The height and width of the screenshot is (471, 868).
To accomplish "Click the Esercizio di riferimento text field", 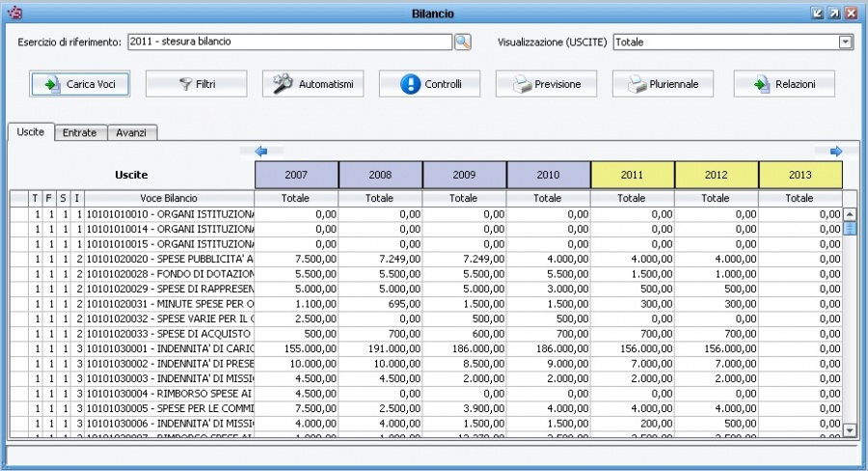I will [288, 42].
